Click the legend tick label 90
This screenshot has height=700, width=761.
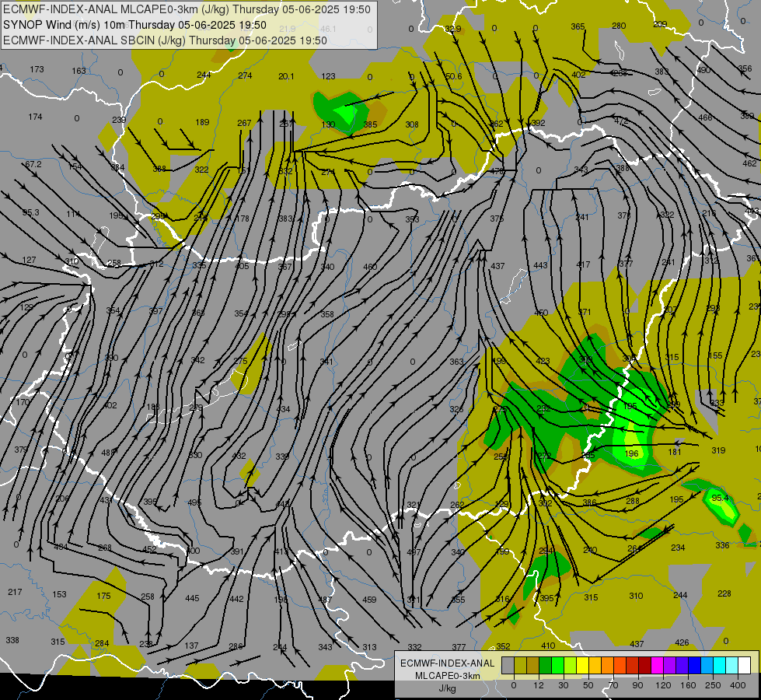[637, 685]
